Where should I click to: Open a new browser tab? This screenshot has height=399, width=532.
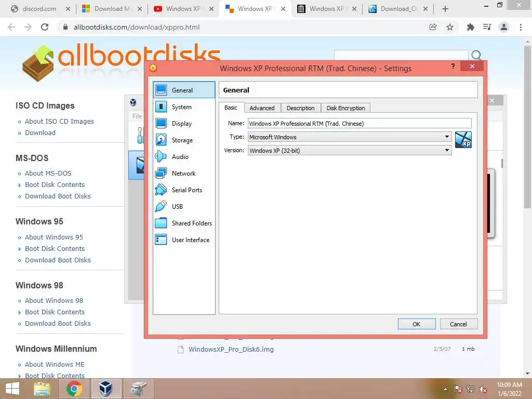445,9
